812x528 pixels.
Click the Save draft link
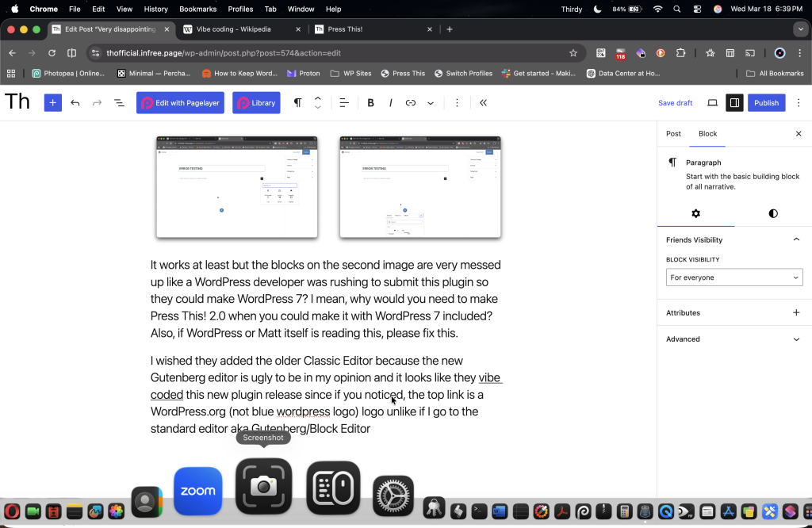[675, 103]
